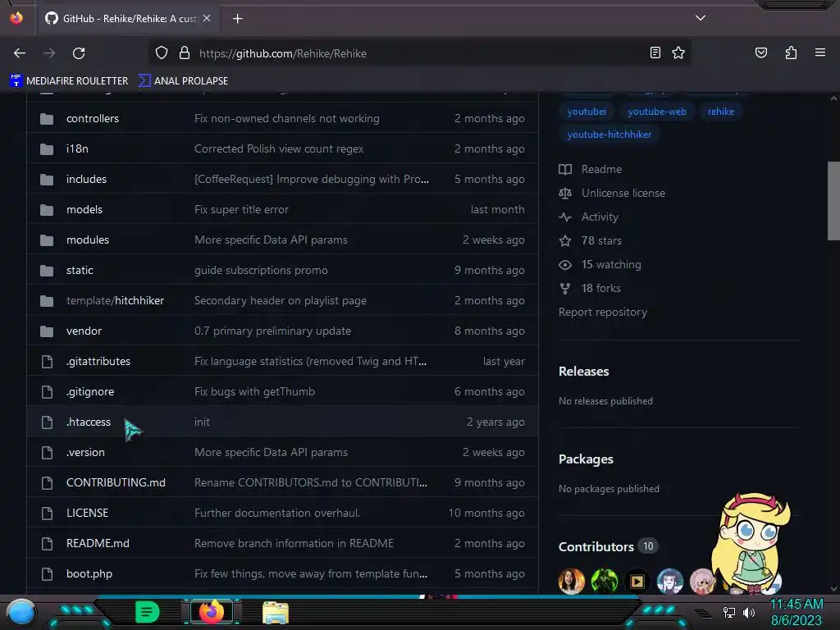Open the controllers folder

tap(93, 118)
